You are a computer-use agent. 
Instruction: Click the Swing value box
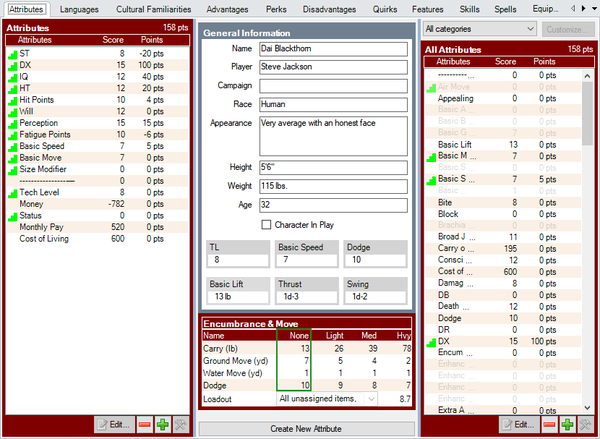tap(375, 297)
